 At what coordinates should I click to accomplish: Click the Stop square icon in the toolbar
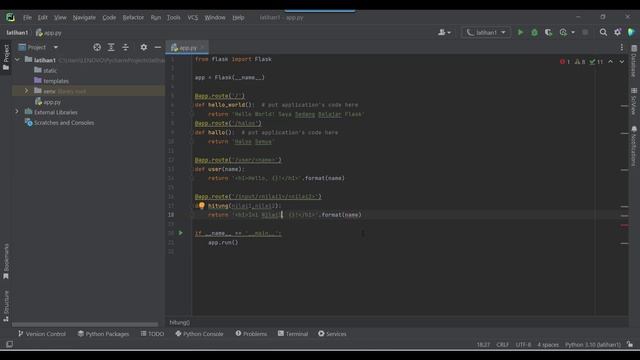point(585,32)
